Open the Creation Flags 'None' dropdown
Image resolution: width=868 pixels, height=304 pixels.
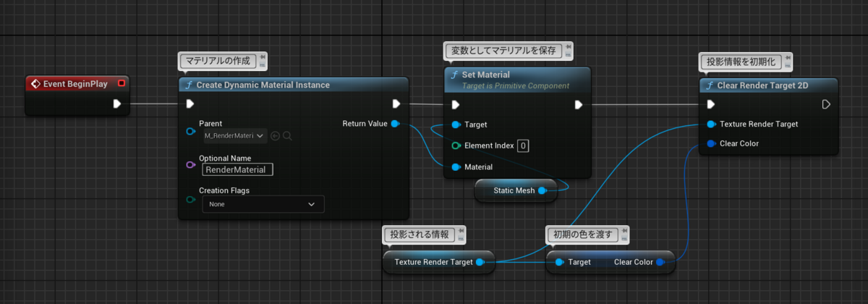(x=263, y=205)
